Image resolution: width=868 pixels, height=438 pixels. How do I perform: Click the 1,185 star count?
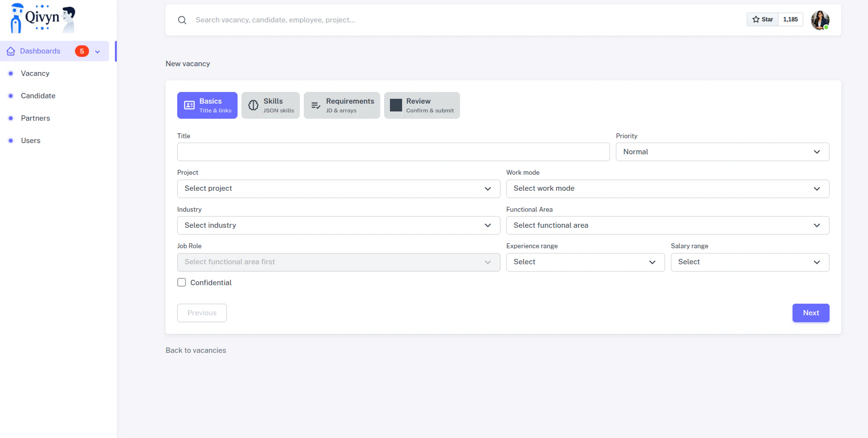pyautogui.click(x=791, y=19)
